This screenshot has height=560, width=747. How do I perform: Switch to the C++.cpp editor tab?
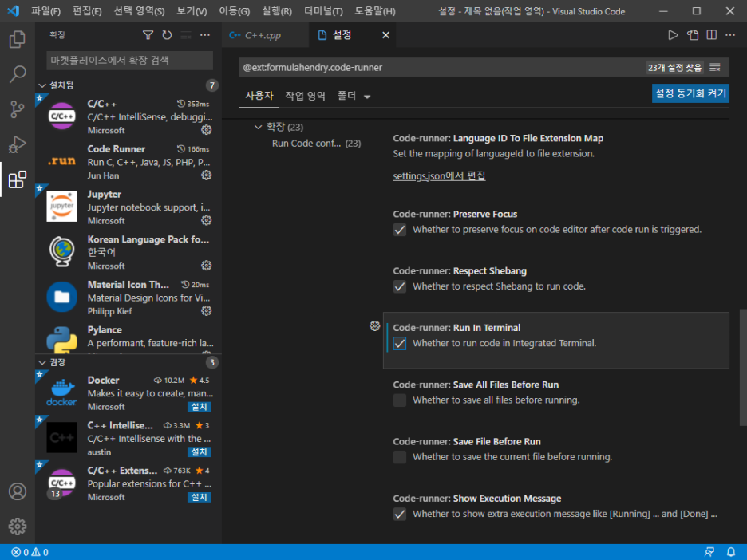click(x=265, y=35)
